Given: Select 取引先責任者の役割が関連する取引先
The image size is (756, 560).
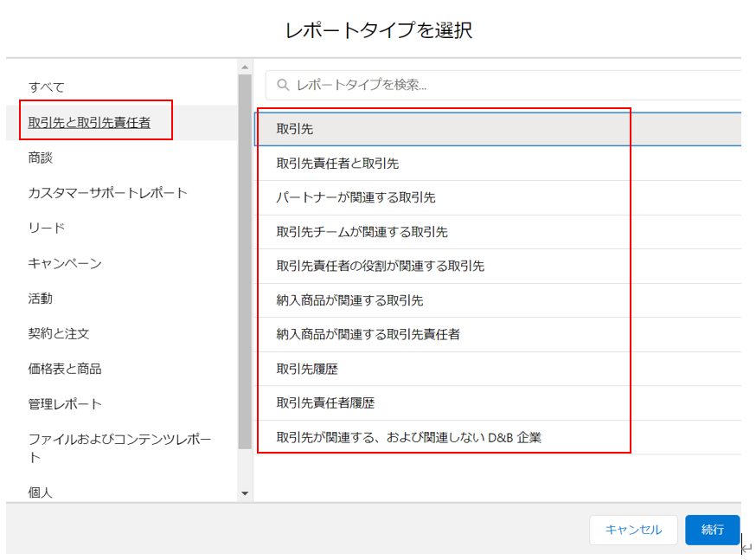Looking at the screenshot, I should coord(497,267).
